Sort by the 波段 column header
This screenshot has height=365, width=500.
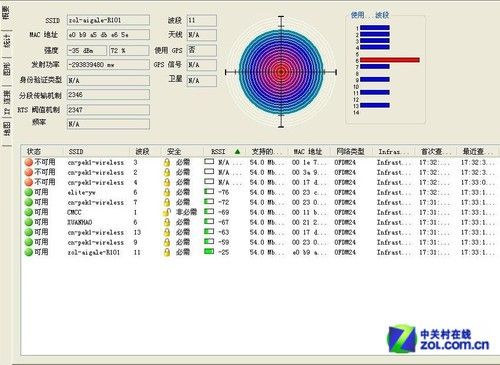tap(142, 152)
